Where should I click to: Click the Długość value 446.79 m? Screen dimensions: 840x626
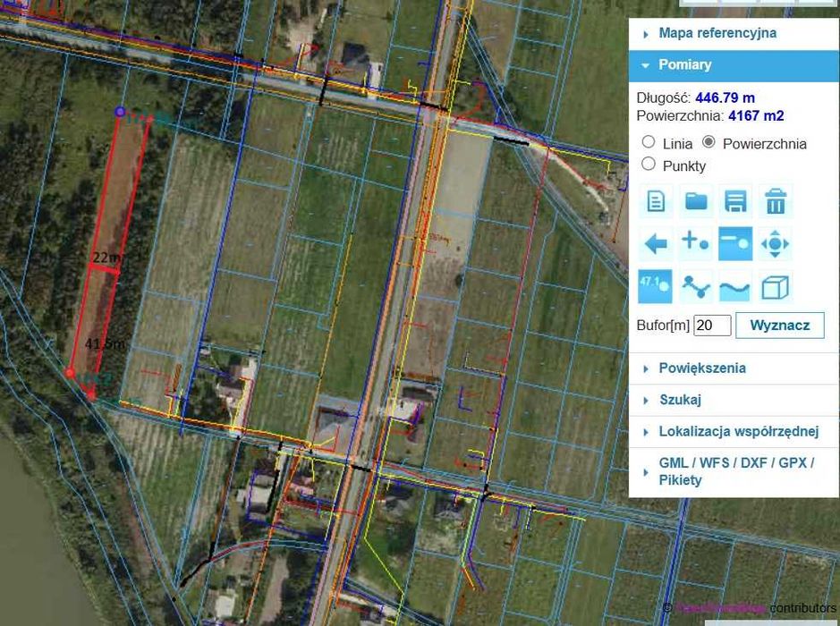click(725, 98)
